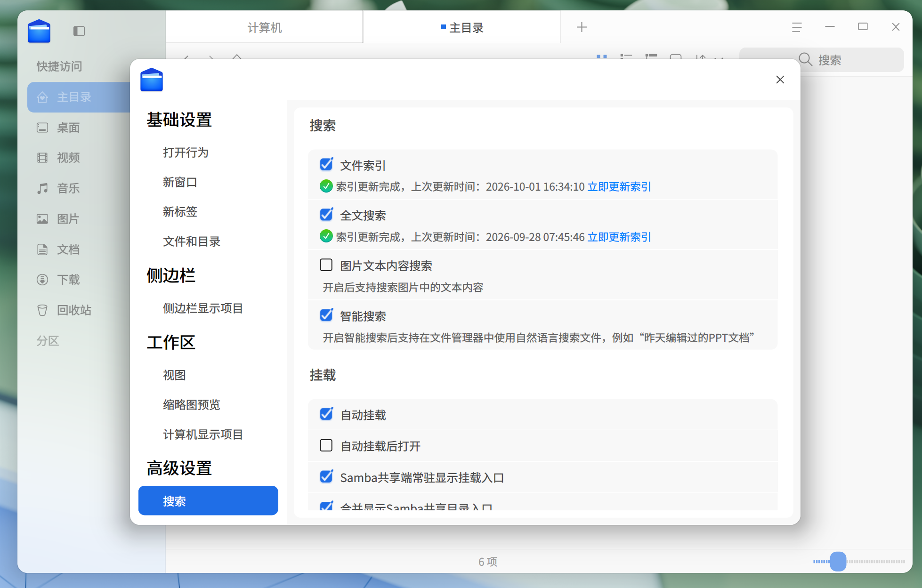Screen dimensions: 922x588
Task: Click the icon size zoom slider handle
Action: pyautogui.click(x=838, y=562)
